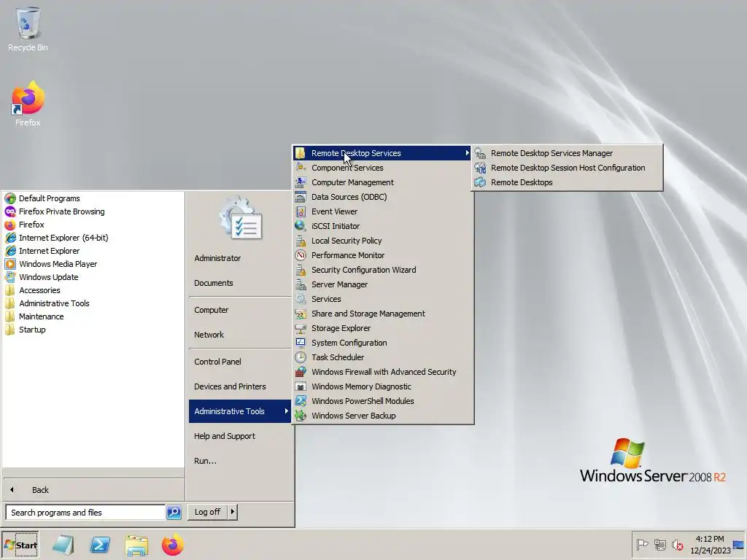The width and height of the screenshot is (747, 560).
Task: Open iSCSI Initiator
Action: click(x=382, y=226)
